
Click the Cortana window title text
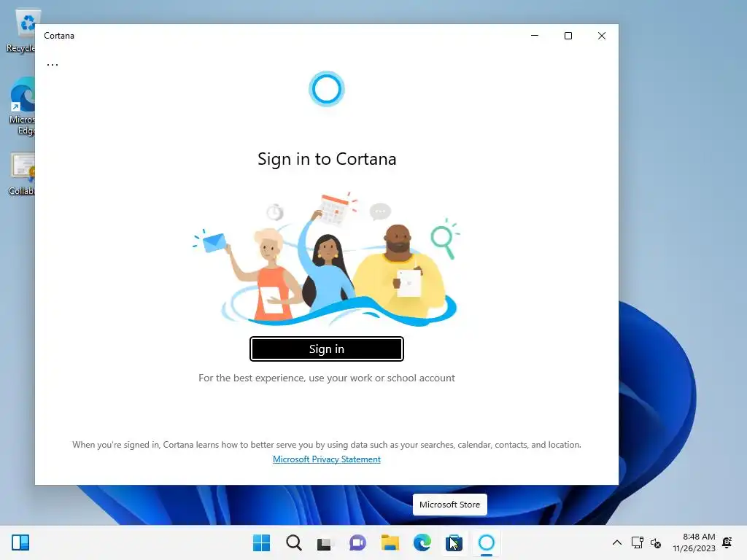(x=59, y=36)
